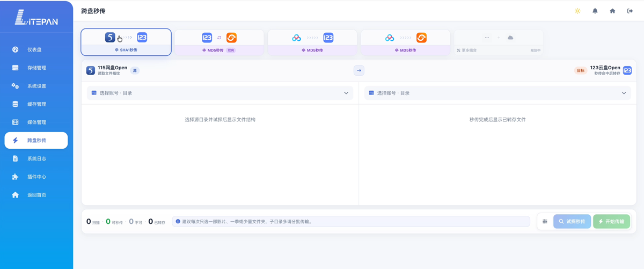This screenshot has height=269, width=644.
Task: Select the 115 to 123 SHA1秒传 card
Action: click(126, 42)
